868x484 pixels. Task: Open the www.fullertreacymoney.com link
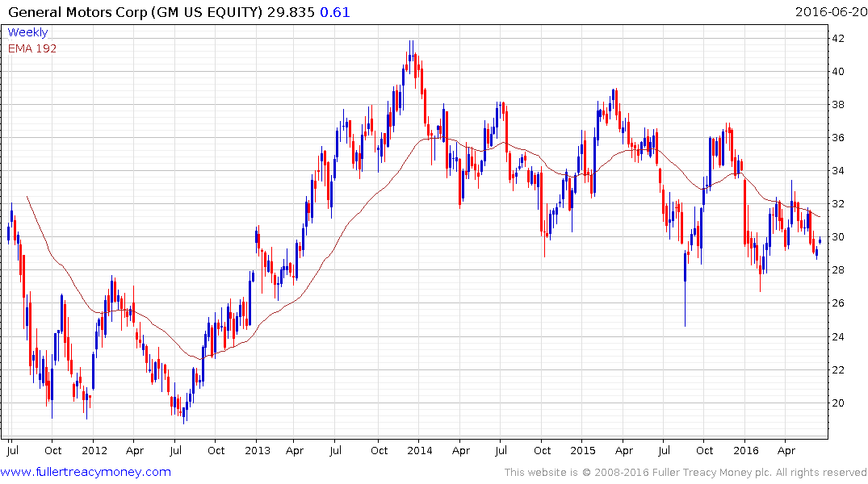coord(86,472)
